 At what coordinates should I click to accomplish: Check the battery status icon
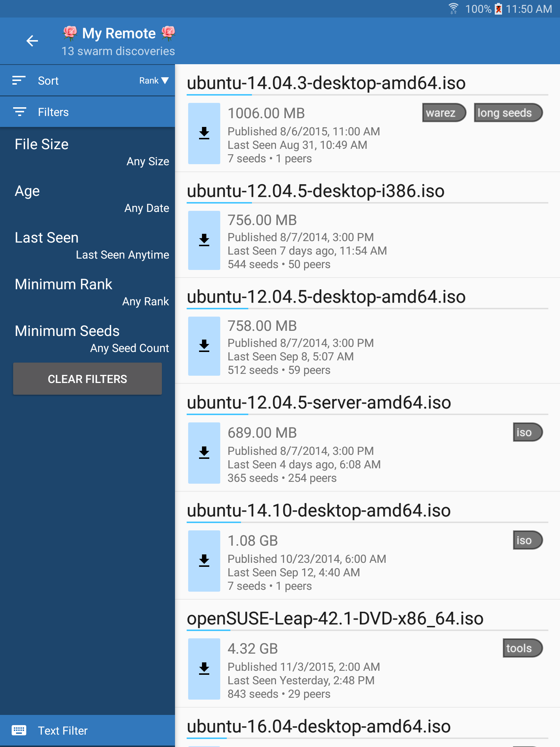[x=498, y=9]
